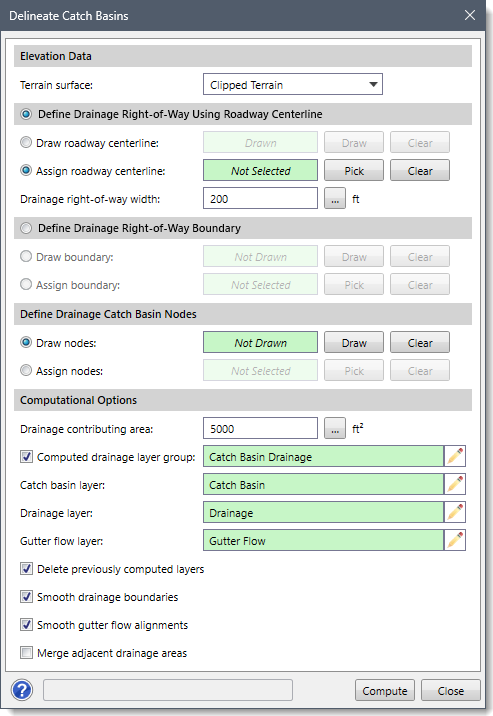The width and height of the screenshot is (493, 716).
Task: Uncheck Smooth gutter flow alignments
Action: [x=26, y=625]
